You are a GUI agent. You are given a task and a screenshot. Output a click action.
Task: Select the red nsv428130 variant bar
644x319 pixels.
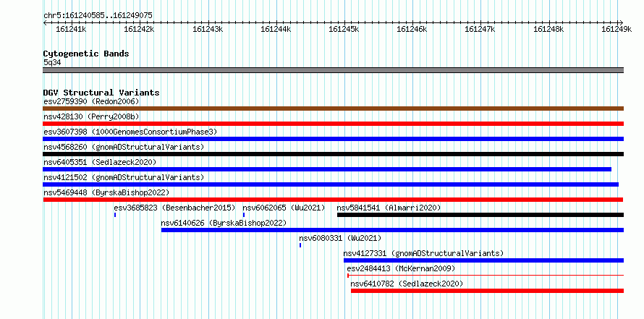tap(333, 124)
